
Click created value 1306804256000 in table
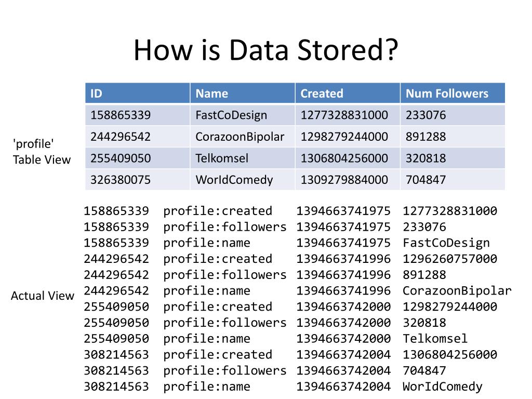point(348,158)
